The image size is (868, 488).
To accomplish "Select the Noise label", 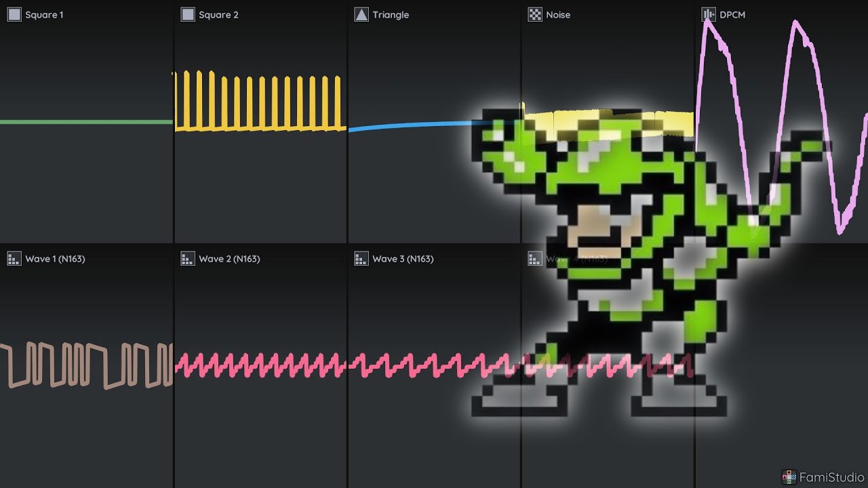I will coord(558,15).
